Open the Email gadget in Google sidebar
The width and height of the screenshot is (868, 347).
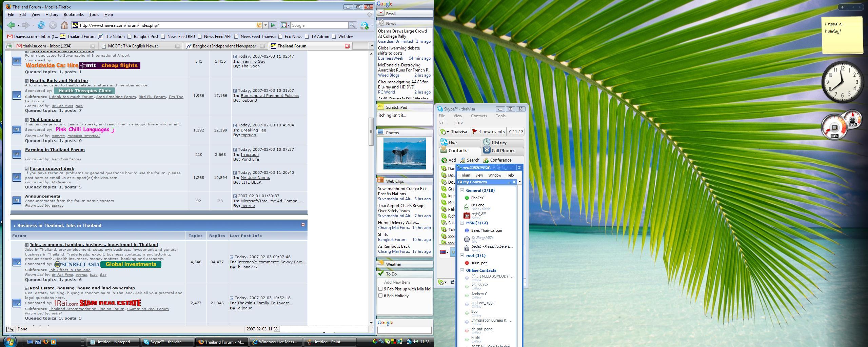pos(405,14)
